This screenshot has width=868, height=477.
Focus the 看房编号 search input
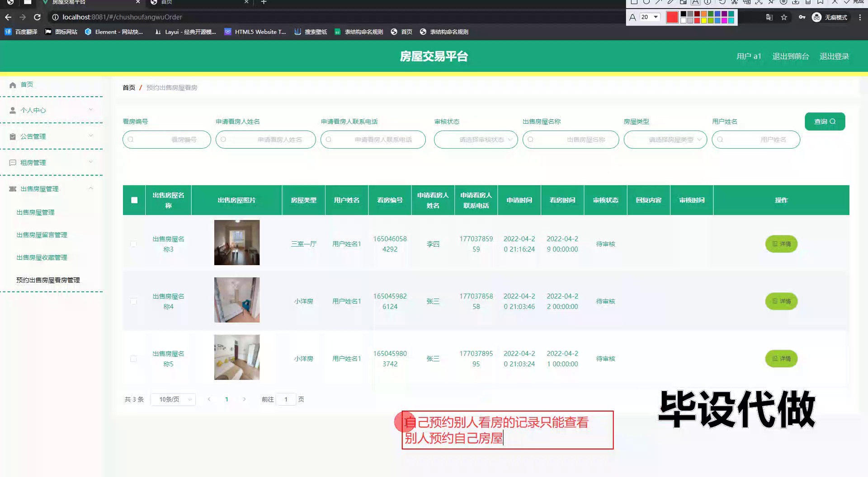pos(167,140)
